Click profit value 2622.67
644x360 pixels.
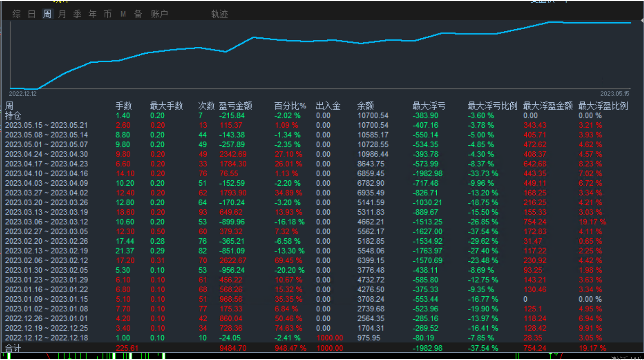233,260
